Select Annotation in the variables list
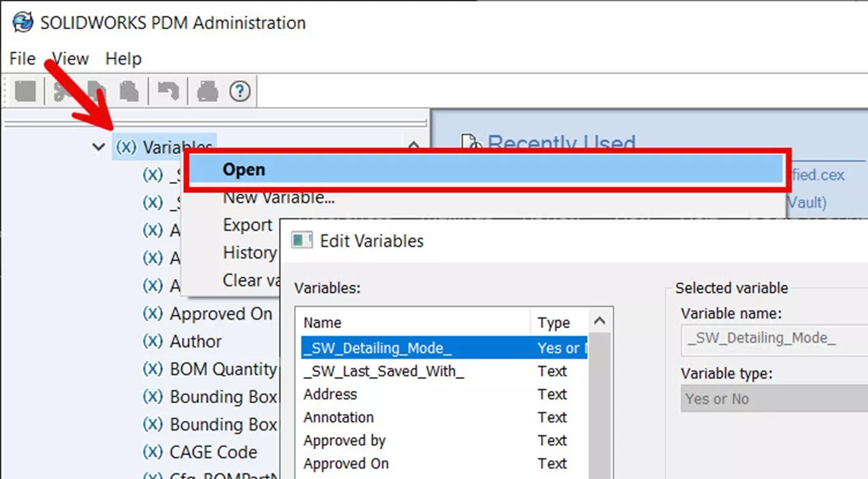This screenshot has width=868, height=479. (339, 417)
